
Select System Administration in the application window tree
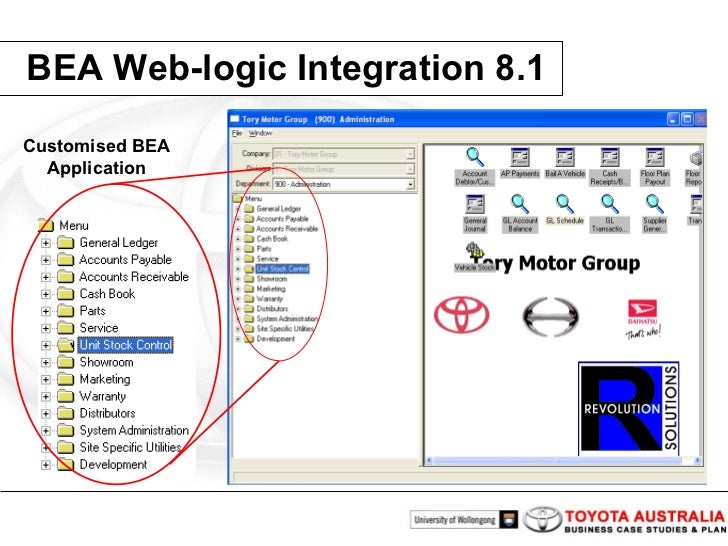[287, 319]
